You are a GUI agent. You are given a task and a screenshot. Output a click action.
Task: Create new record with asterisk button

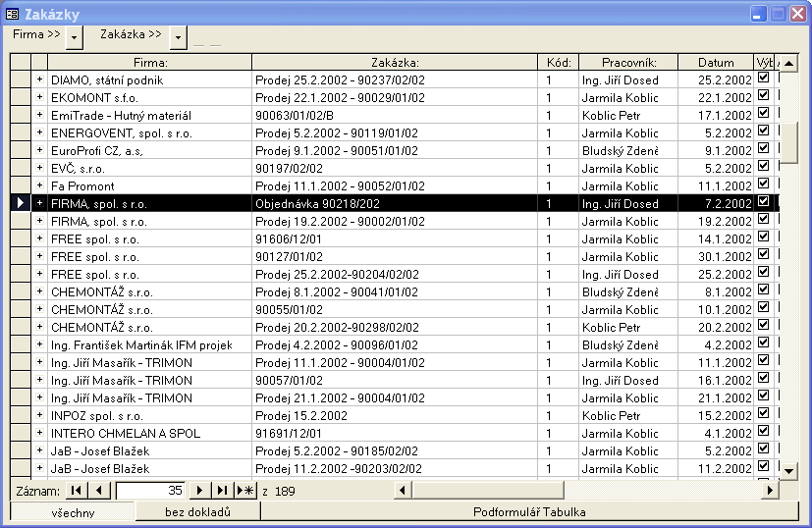pos(245,490)
